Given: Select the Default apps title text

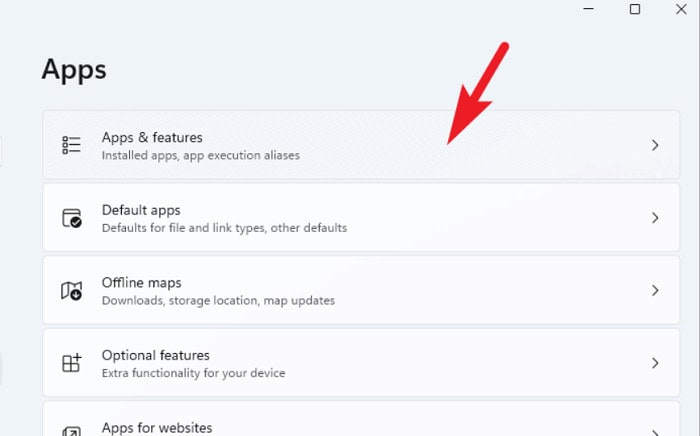Looking at the screenshot, I should point(141,210).
